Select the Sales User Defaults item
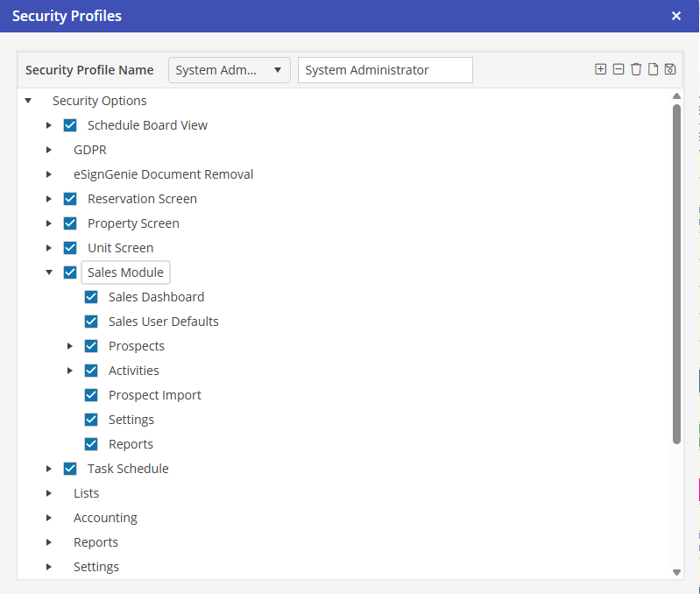Screen dimensions: 700x594 (163, 322)
